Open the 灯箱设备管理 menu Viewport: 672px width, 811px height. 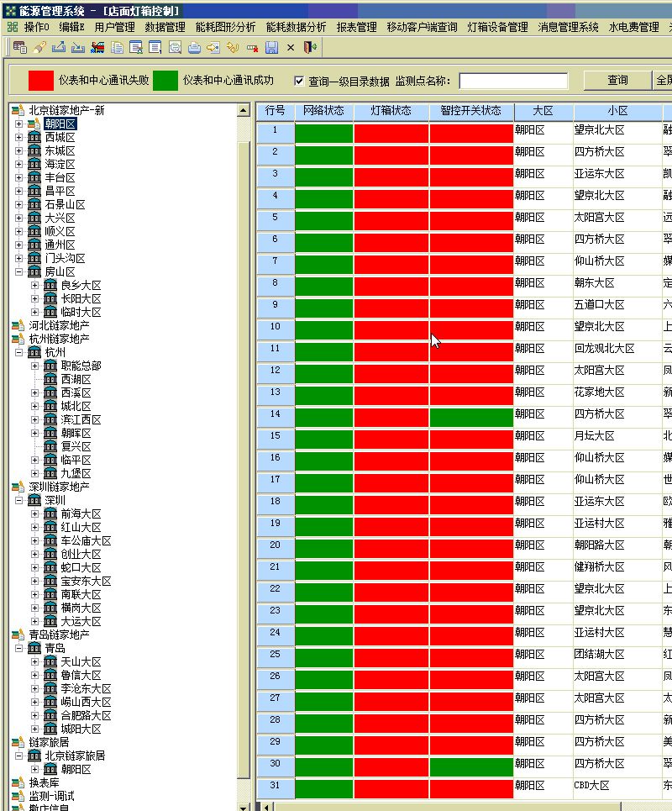click(497, 27)
